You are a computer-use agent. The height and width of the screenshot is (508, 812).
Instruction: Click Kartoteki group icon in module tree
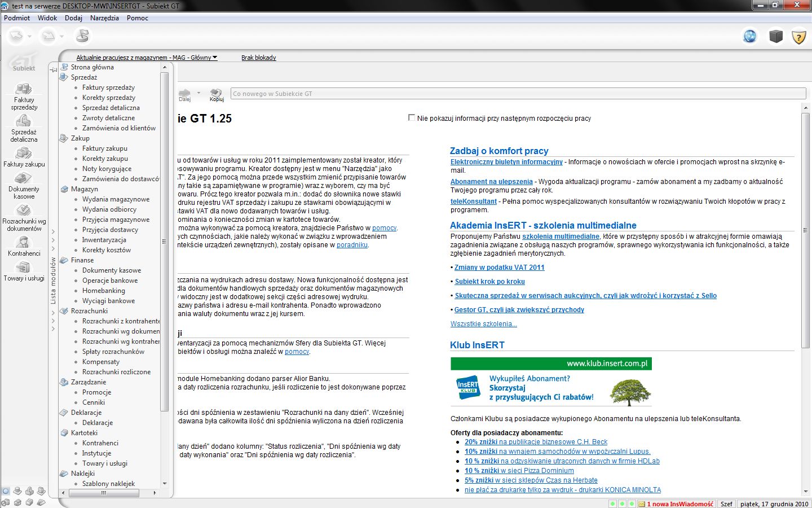coord(64,433)
